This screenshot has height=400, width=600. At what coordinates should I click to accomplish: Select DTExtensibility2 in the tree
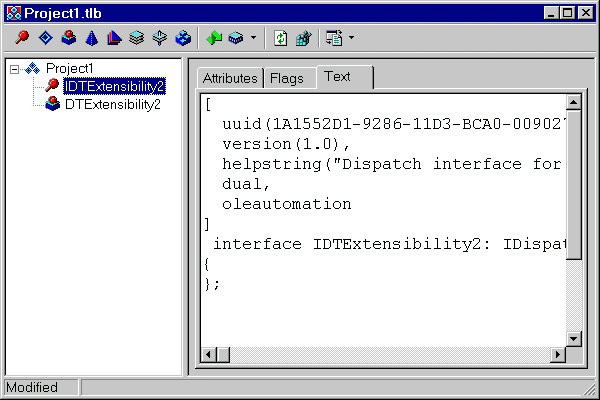(x=112, y=104)
